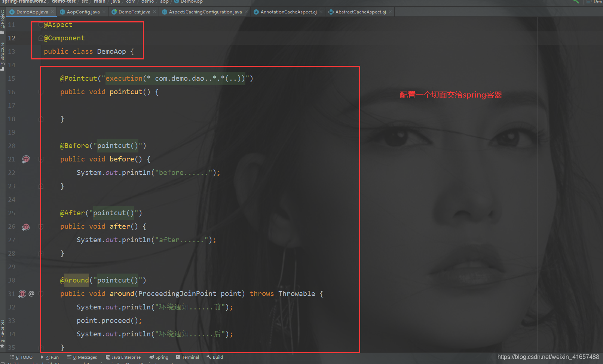Viewport: 603px width, 364px height.
Task: Click the abstract aspect icon on the AbstractCacheAspect.aj tab
Action: pyautogui.click(x=331, y=12)
